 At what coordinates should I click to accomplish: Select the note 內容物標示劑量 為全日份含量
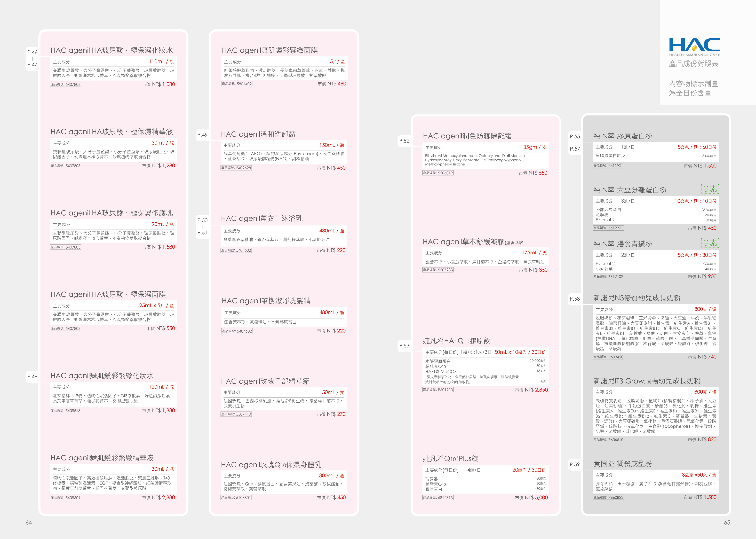[x=694, y=88]
